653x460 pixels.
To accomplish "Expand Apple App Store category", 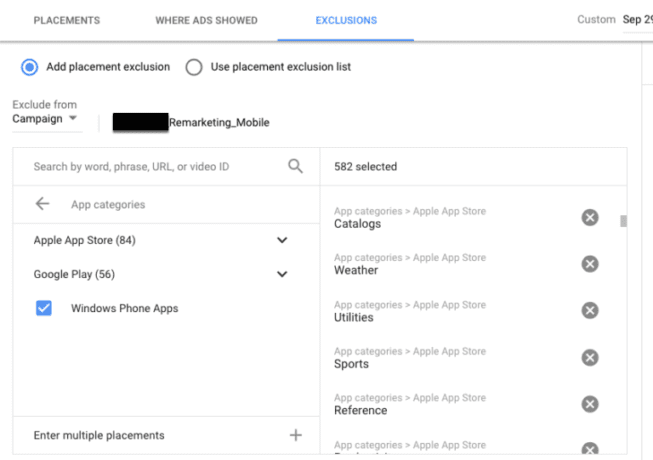I will 282,240.
